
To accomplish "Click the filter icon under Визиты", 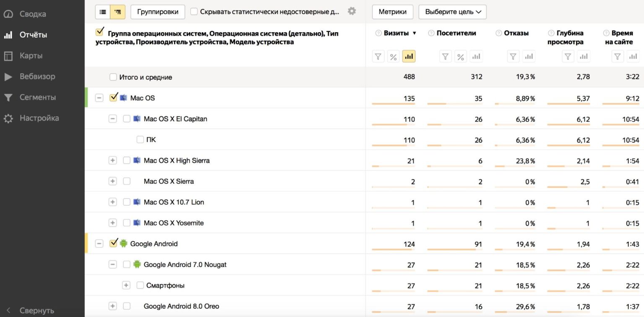I will pos(378,56).
